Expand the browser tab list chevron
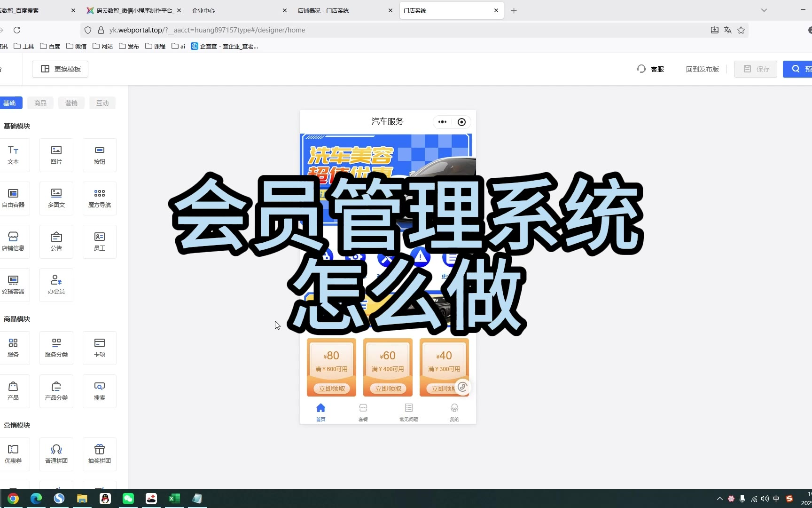Viewport: 812px width, 508px height. (764, 10)
